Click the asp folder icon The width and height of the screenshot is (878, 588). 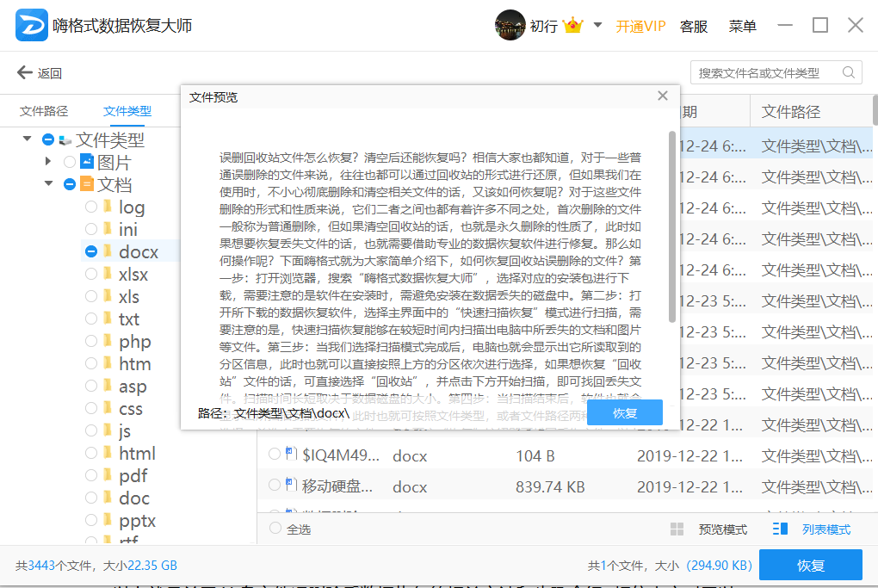click(108, 386)
